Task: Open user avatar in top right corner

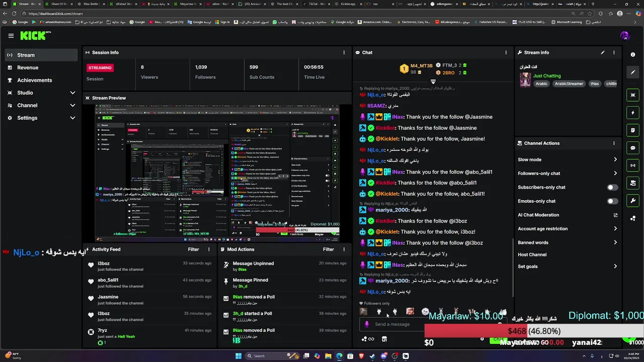Action: (625, 36)
